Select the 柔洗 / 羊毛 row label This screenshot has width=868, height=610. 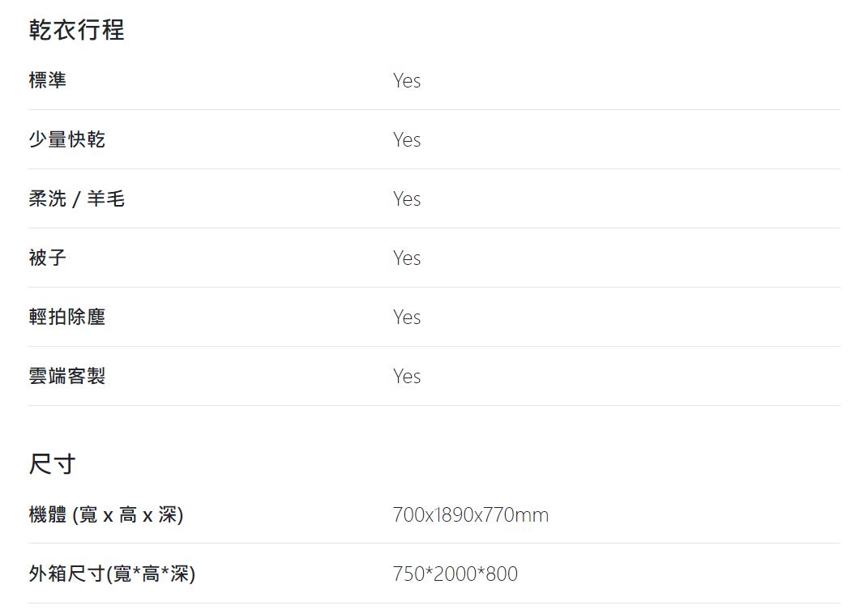point(76,198)
